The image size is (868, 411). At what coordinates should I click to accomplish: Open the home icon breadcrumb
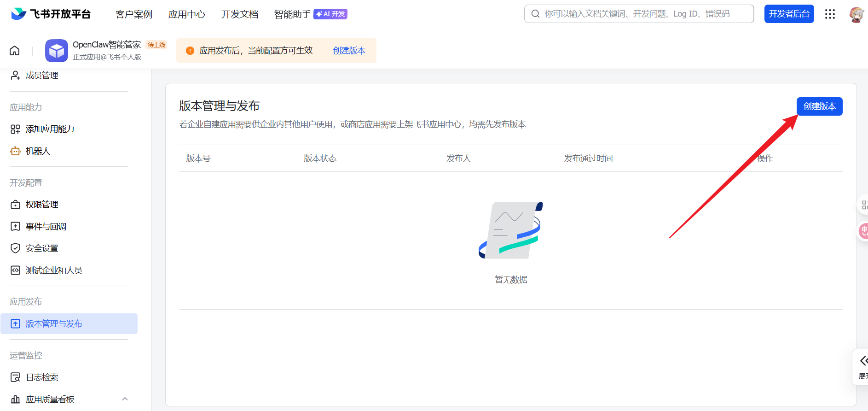click(15, 50)
